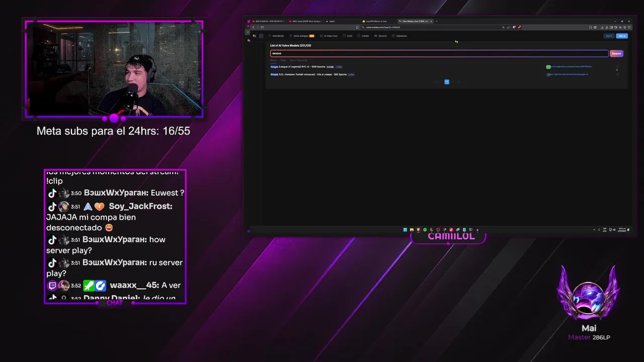Click the Sign up button
This screenshot has width=644, height=362.
coord(622,36)
